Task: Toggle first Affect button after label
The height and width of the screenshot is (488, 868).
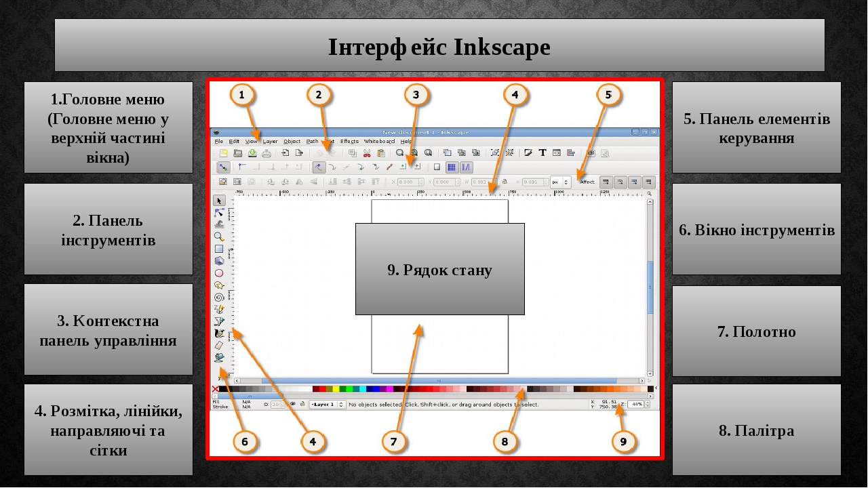Action: pos(606,182)
